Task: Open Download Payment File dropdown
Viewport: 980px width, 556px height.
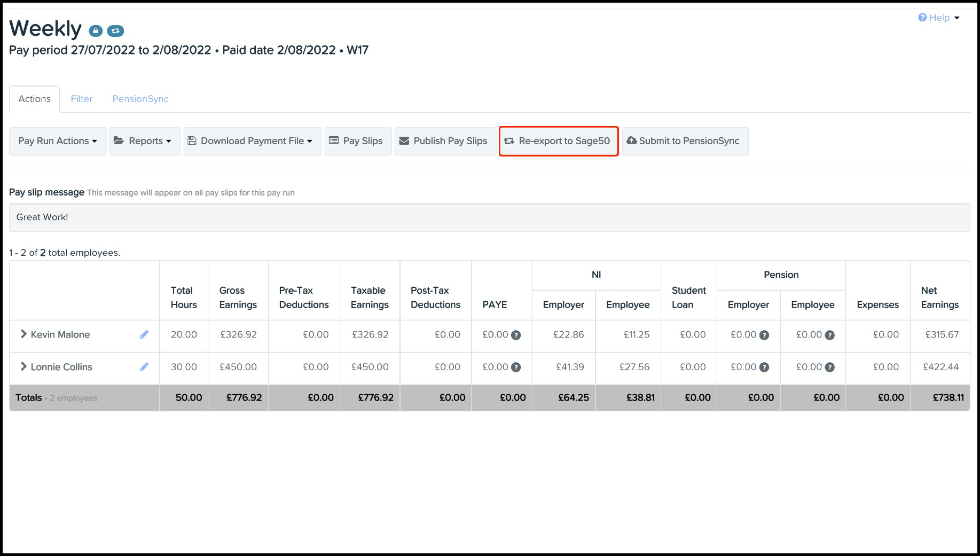Action: pos(252,141)
